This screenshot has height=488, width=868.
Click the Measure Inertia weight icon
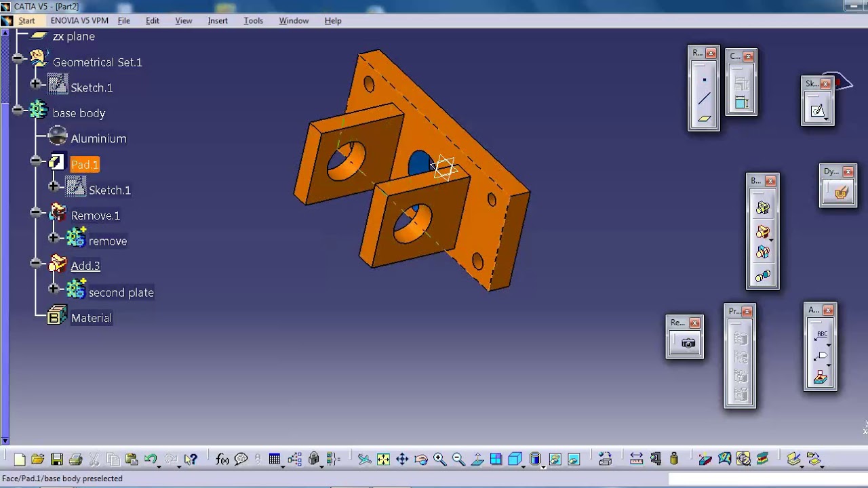[x=673, y=460]
